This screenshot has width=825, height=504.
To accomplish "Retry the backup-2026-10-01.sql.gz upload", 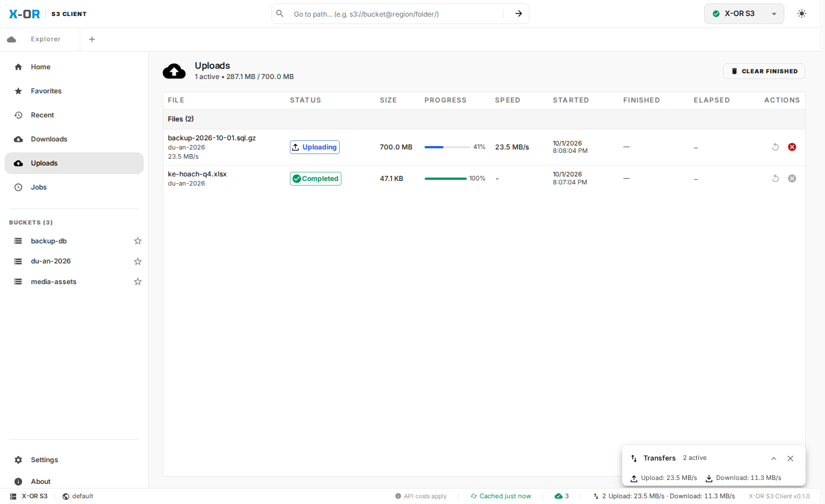I will [x=775, y=147].
